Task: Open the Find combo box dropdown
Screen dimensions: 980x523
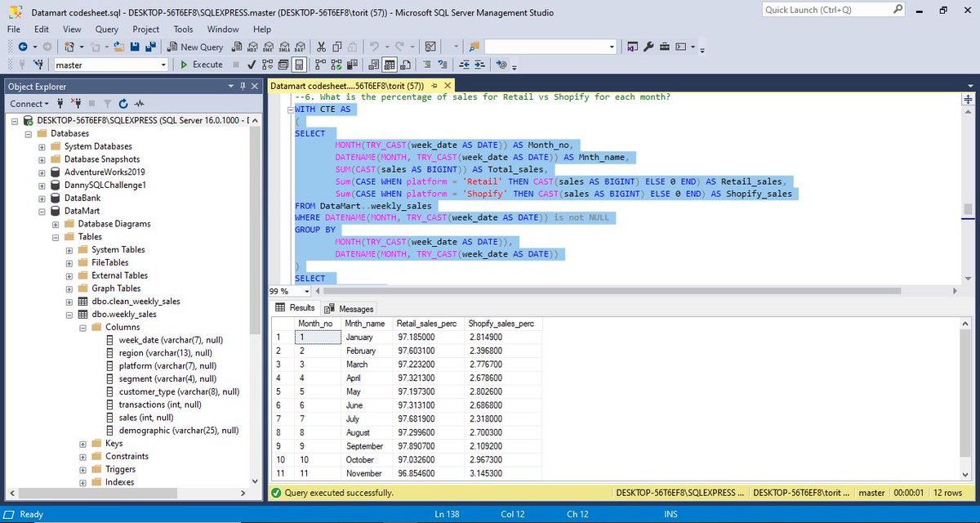Action: [612, 47]
